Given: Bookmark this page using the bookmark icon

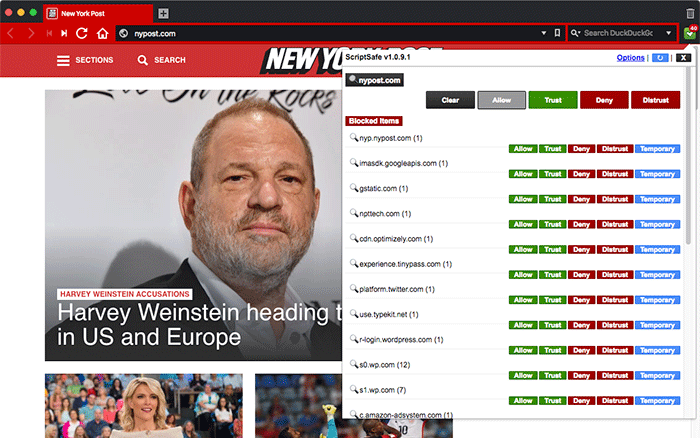Looking at the screenshot, I should [x=558, y=33].
